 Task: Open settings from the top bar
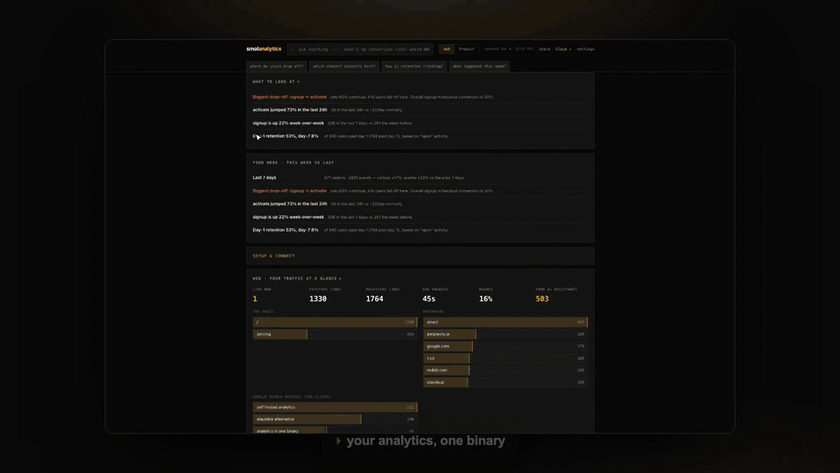point(585,49)
